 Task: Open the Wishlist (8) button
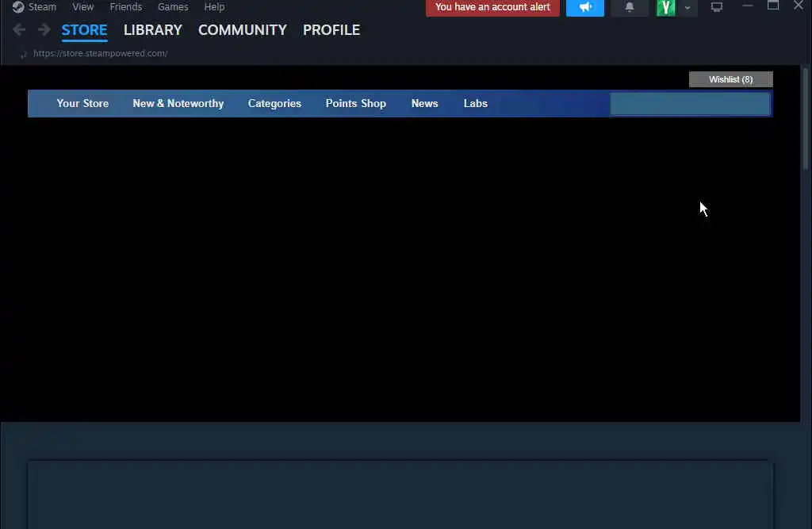(x=730, y=79)
